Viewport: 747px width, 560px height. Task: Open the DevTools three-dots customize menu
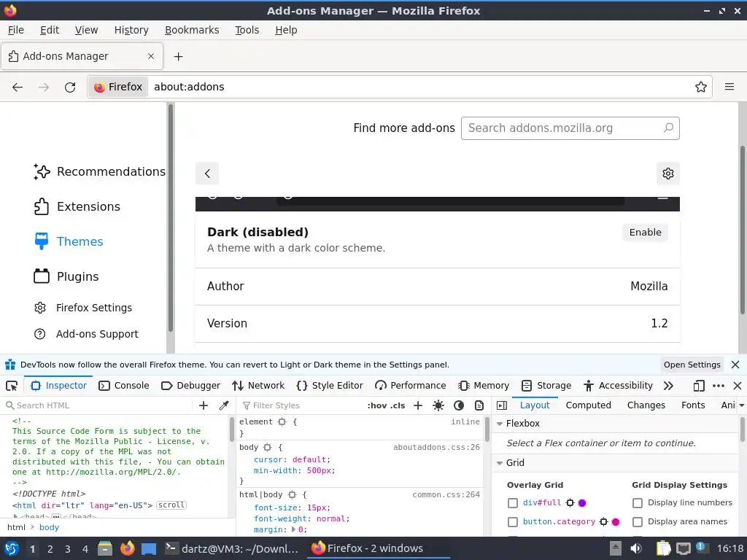(x=719, y=386)
